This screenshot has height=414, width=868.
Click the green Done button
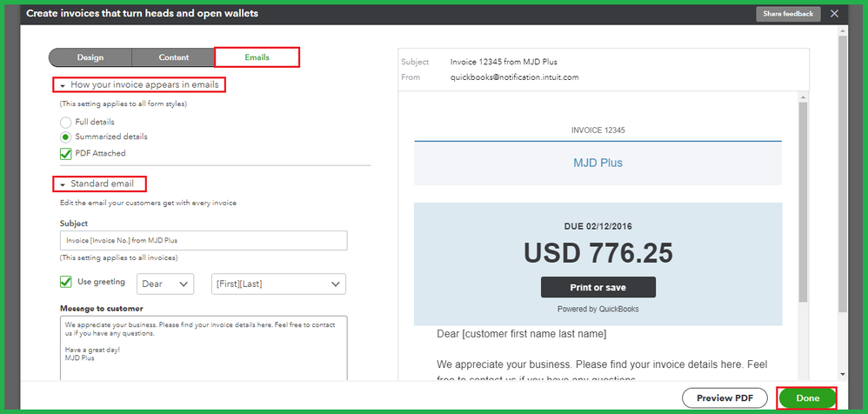(808, 398)
